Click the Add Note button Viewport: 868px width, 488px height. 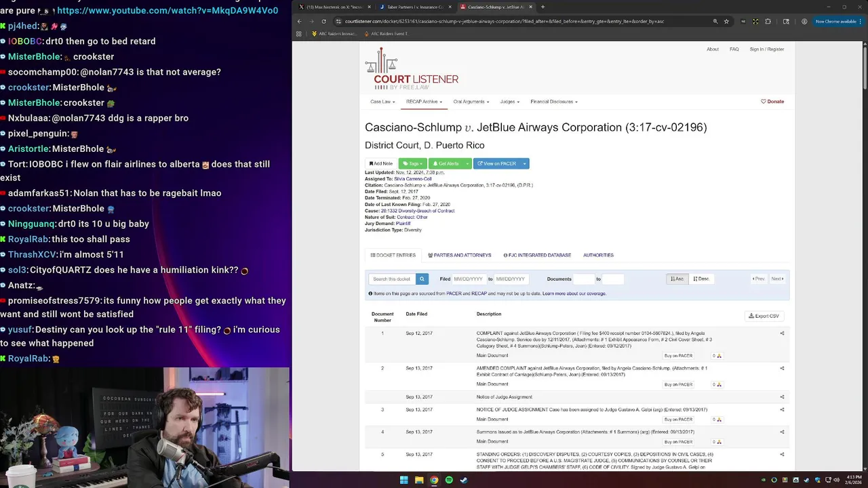pyautogui.click(x=381, y=163)
